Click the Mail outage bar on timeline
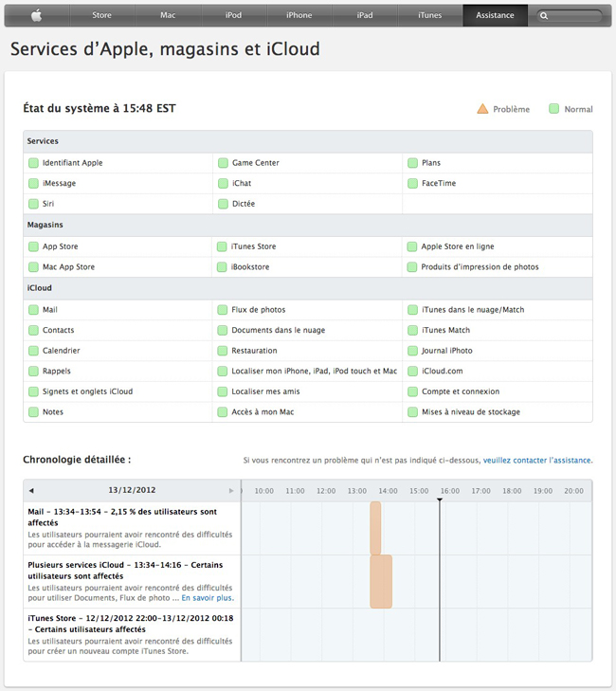This screenshot has width=616, height=691. [375, 528]
